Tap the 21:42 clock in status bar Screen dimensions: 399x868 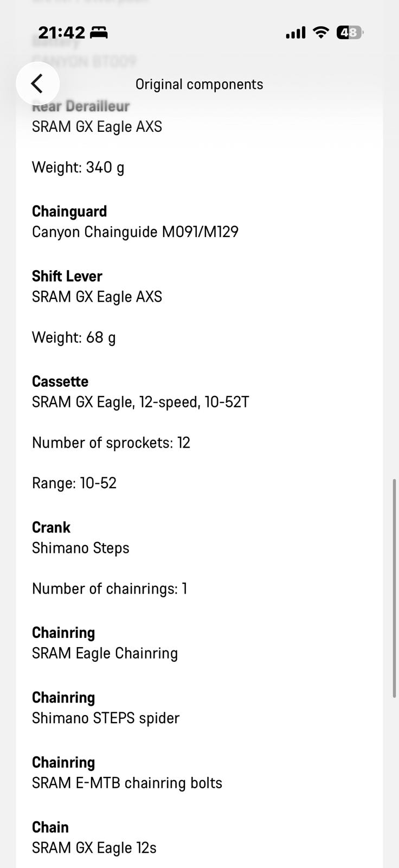62,33
